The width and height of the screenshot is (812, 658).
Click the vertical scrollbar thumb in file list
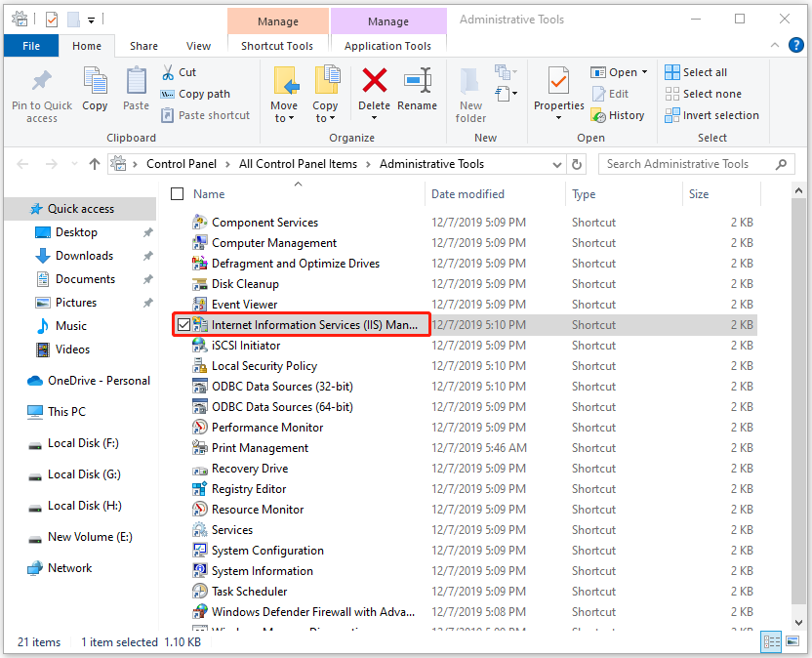[x=798, y=401]
